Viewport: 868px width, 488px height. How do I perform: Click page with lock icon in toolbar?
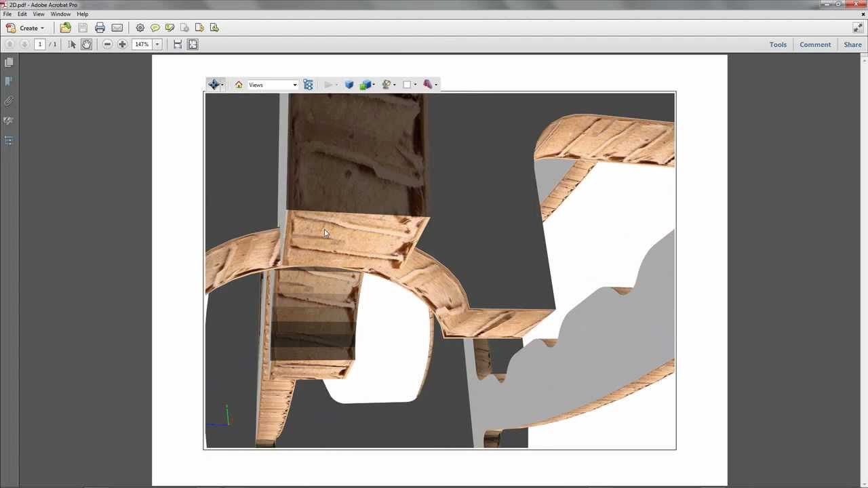click(x=184, y=28)
